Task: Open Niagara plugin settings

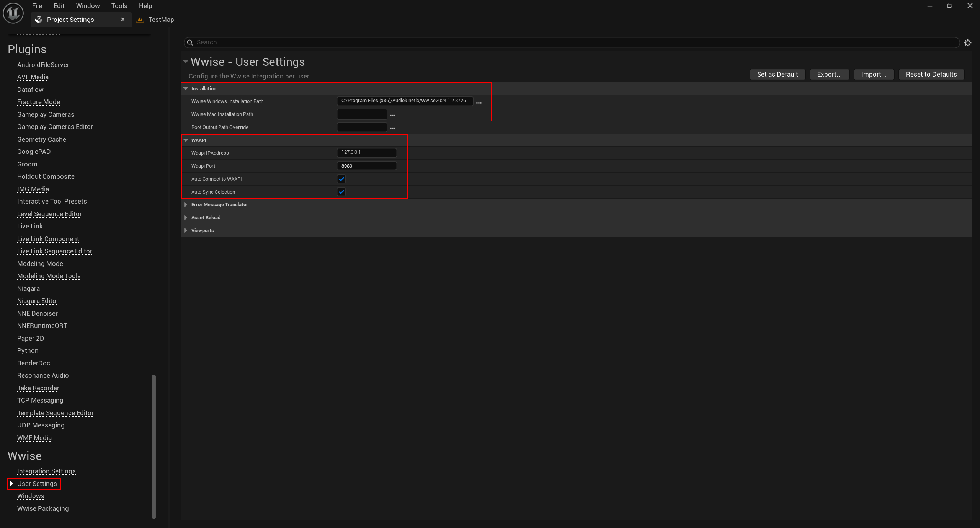Action: [28, 288]
